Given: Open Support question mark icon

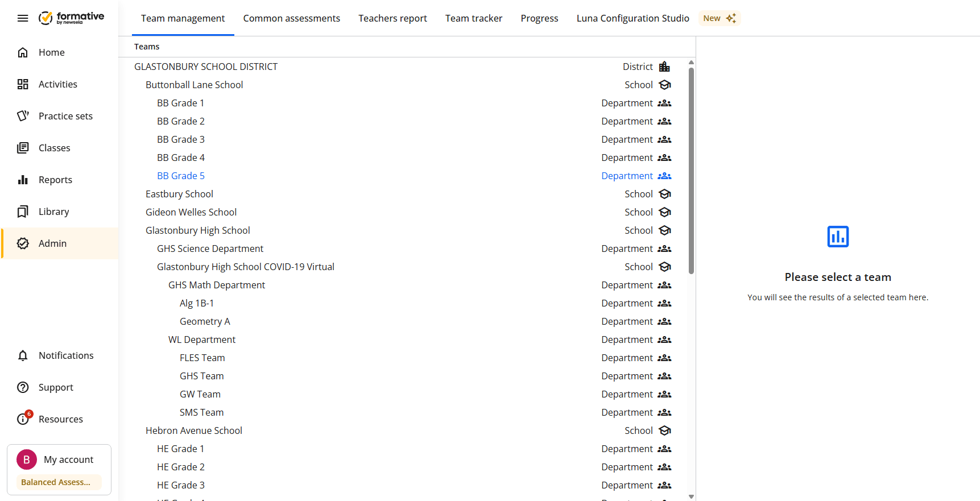Looking at the screenshot, I should pos(23,387).
